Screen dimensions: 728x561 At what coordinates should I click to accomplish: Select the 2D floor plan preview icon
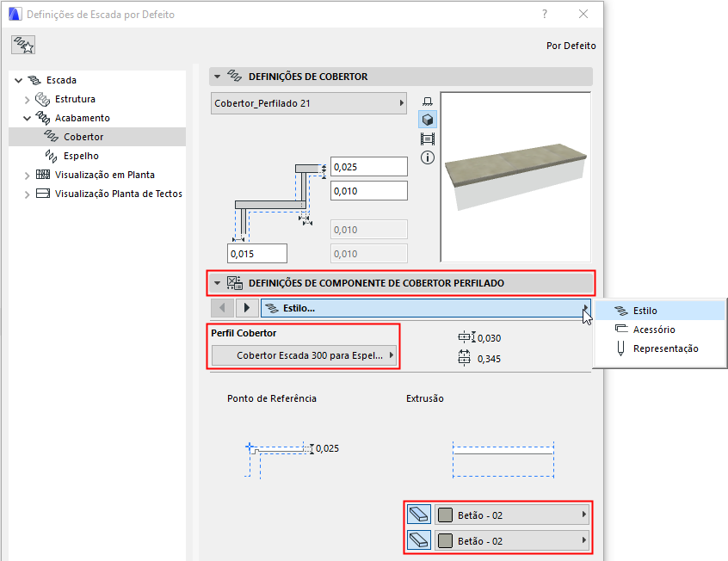[x=428, y=102]
